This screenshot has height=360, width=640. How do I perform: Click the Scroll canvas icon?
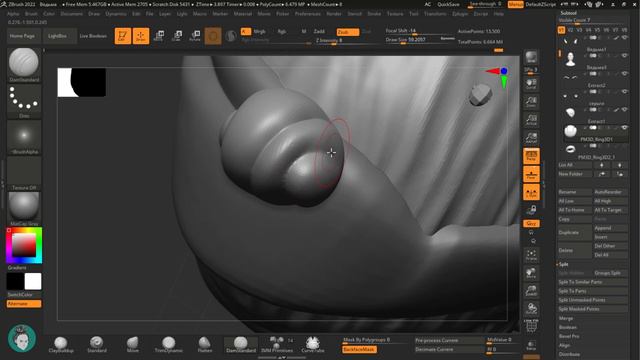coord(531,84)
